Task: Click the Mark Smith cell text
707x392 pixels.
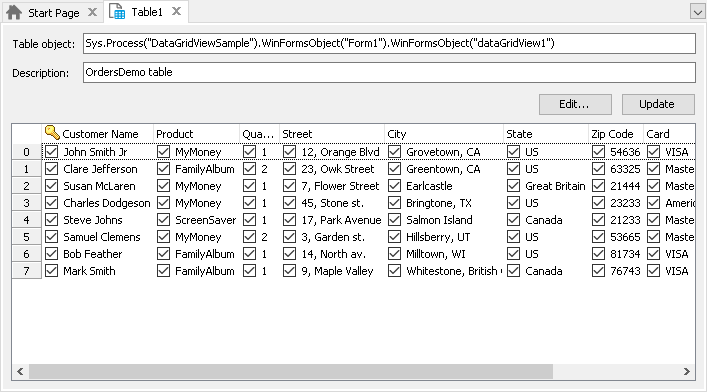Action: [x=89, y=271]
